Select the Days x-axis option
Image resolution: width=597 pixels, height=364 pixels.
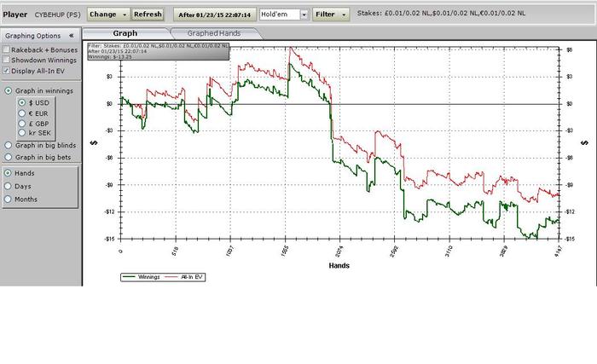pos(8,186)
